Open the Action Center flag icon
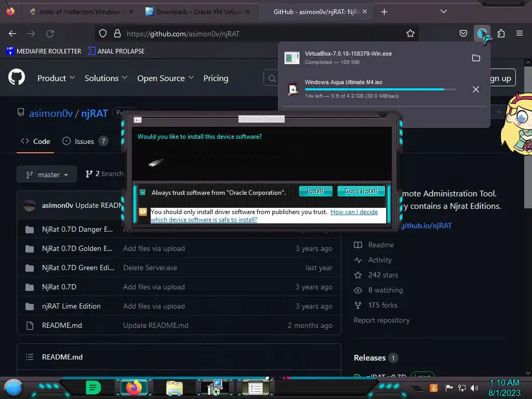This screenshot has width=532, height=399. [x=449, y=388]
